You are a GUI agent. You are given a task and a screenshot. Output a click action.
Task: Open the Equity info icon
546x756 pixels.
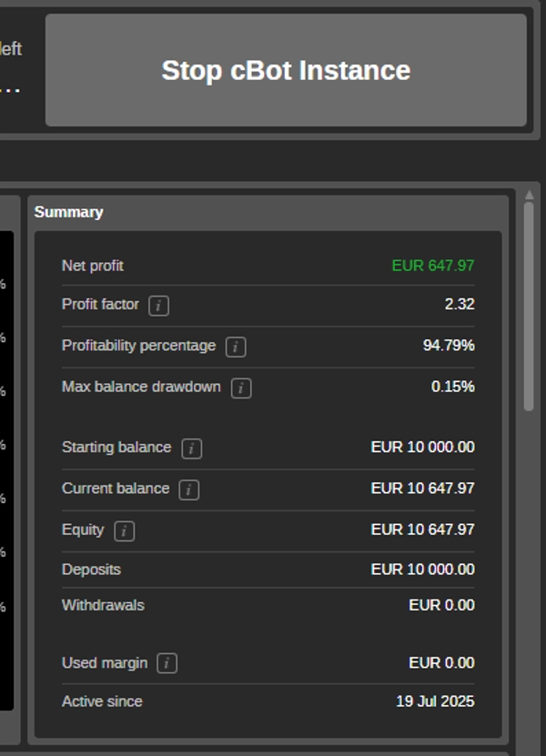pyautogui.click(x=124, y=531)
